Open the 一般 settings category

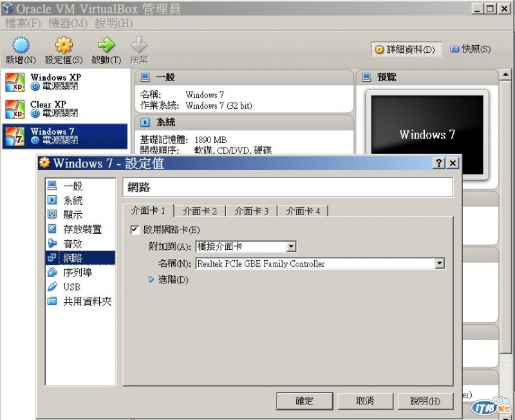80,186
